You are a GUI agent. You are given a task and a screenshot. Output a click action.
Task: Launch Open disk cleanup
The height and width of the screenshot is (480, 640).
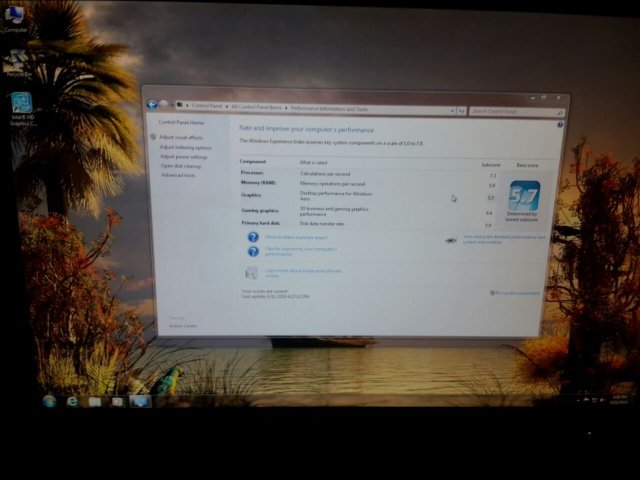click(x=181, y=166)
